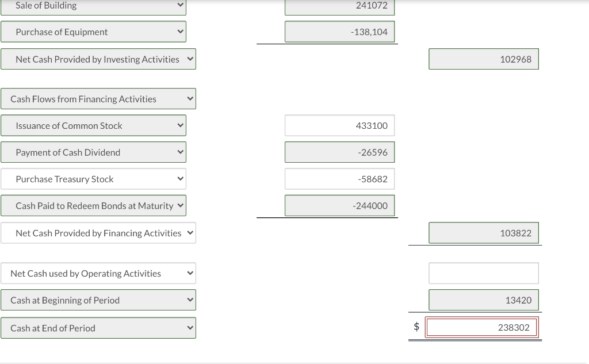
Task: Click the empty operating activities amount field
Action: click(x=483, y=273)
